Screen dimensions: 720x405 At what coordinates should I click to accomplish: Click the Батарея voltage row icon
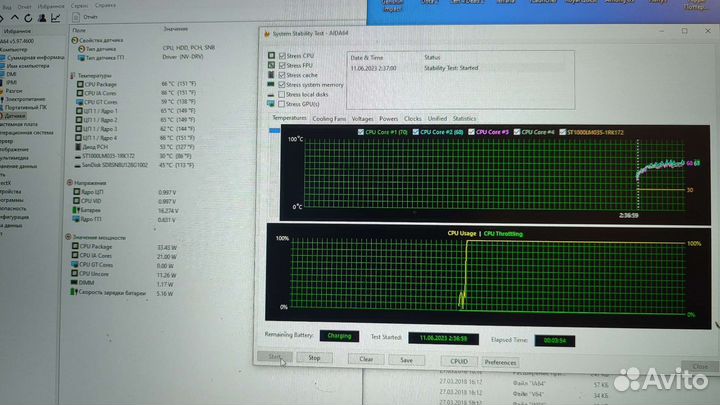pos(76,210)
